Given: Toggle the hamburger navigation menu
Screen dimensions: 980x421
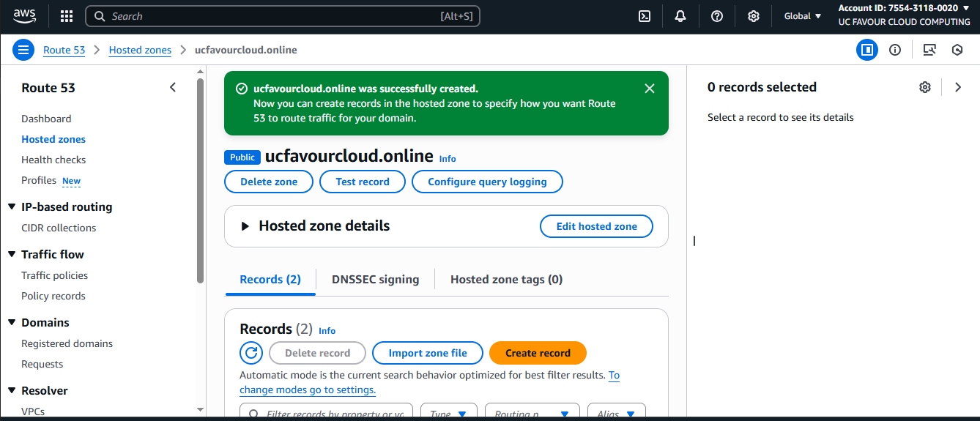Looking at the screenshot, I should click(x=23, y=50).
